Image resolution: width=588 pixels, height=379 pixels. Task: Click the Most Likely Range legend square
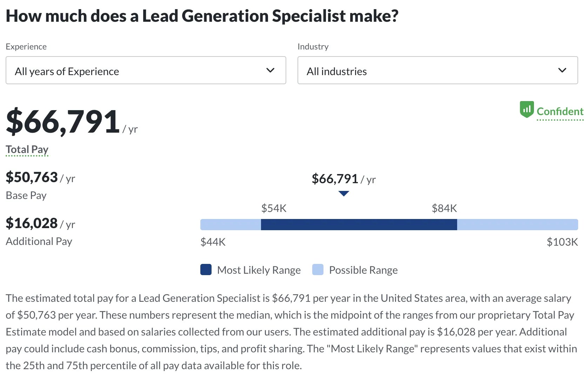click(206, 270)
